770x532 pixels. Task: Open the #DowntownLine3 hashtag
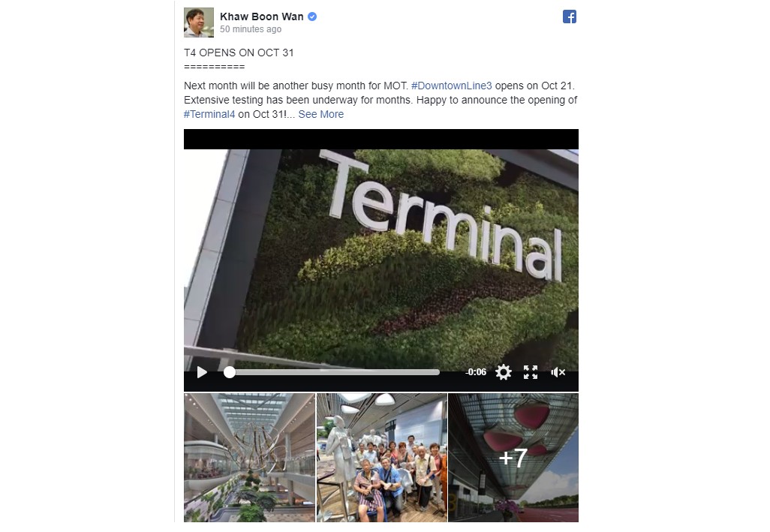pos(451,86)
